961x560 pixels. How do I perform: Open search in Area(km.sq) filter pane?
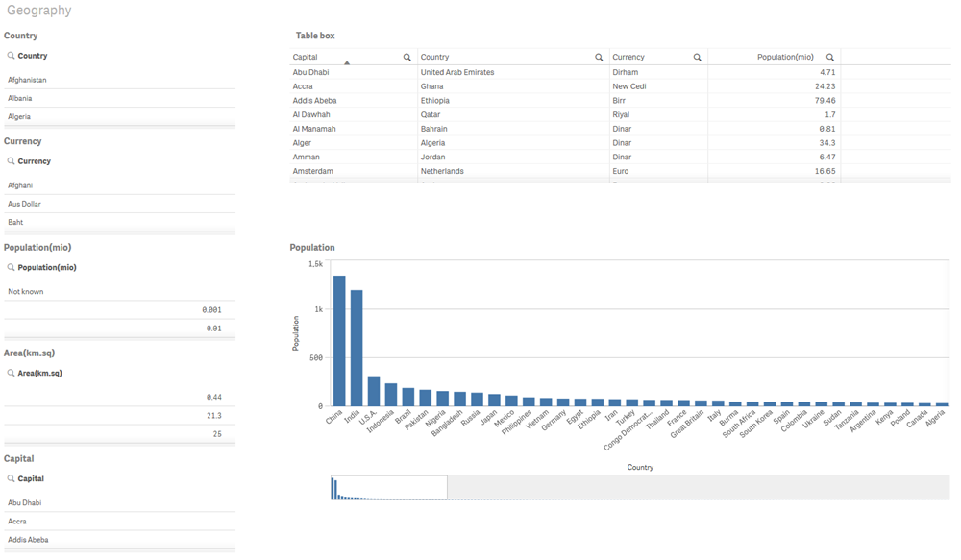pyautogui.click(x=12, y=374)
